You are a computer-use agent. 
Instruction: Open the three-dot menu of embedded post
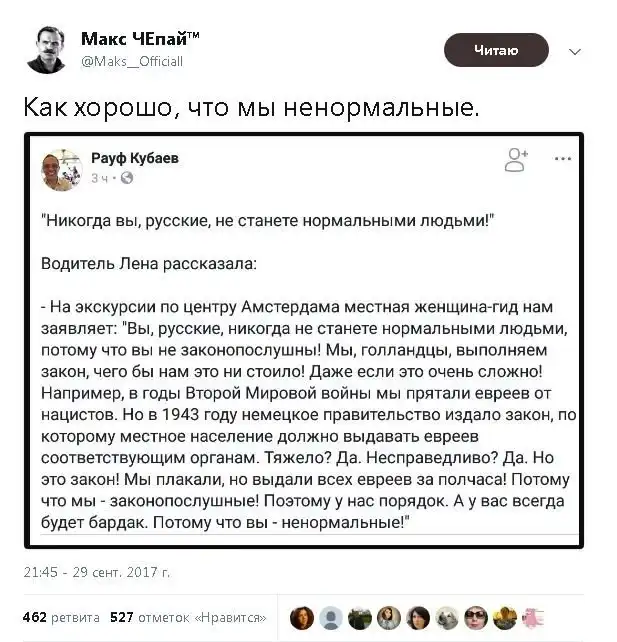tap(562, 158)
